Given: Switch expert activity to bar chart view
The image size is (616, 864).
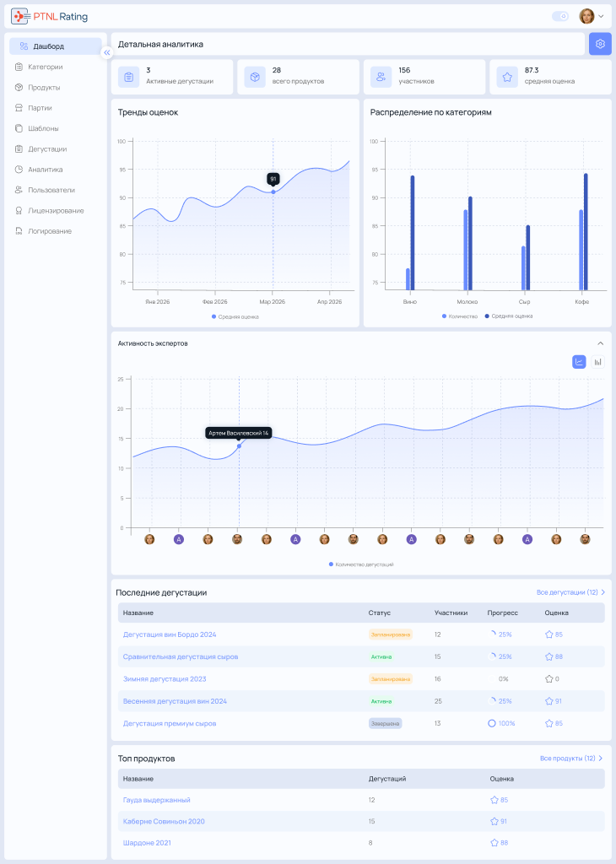Looking at the screenshot, I should [597, 362].
